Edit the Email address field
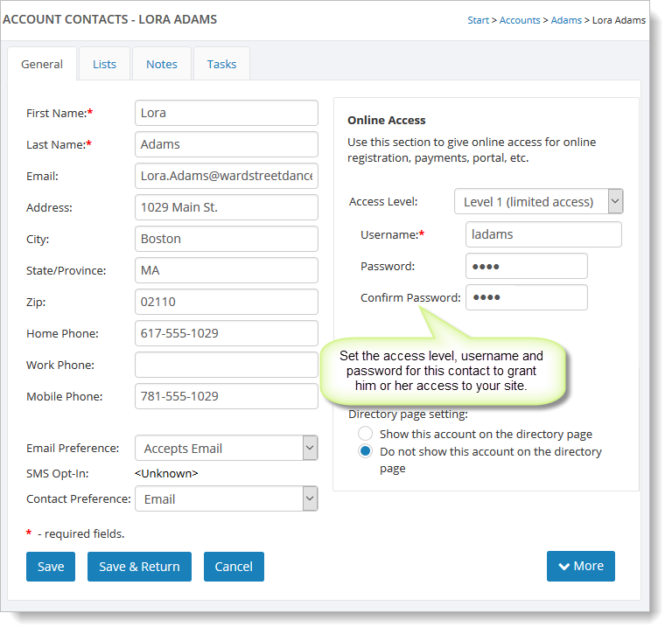The width and height of the screenshot is (672, 634). pos(227,176)
